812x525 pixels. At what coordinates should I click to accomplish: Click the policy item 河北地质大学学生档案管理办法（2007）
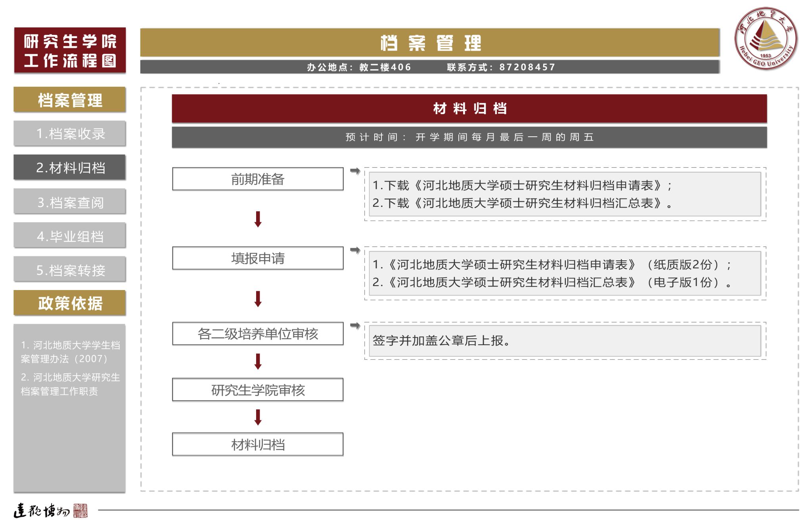click(70, 352)
